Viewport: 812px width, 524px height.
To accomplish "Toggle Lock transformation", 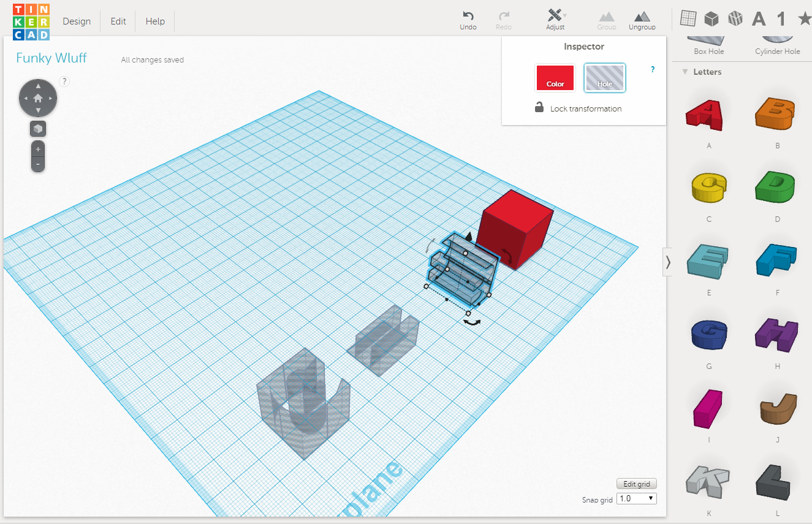I will 577,108.
